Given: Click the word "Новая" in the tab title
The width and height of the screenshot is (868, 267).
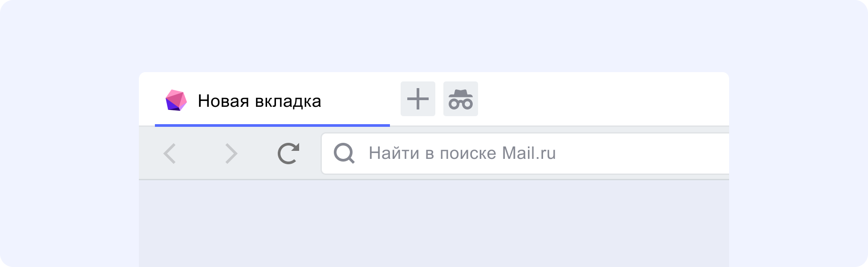Looking at the screenshot, I should pyautogui.click(x=223, y=101).
